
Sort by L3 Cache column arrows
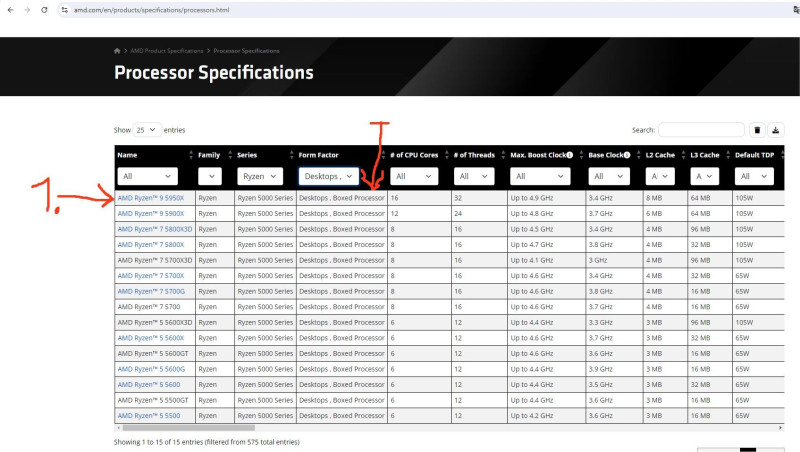728,155
